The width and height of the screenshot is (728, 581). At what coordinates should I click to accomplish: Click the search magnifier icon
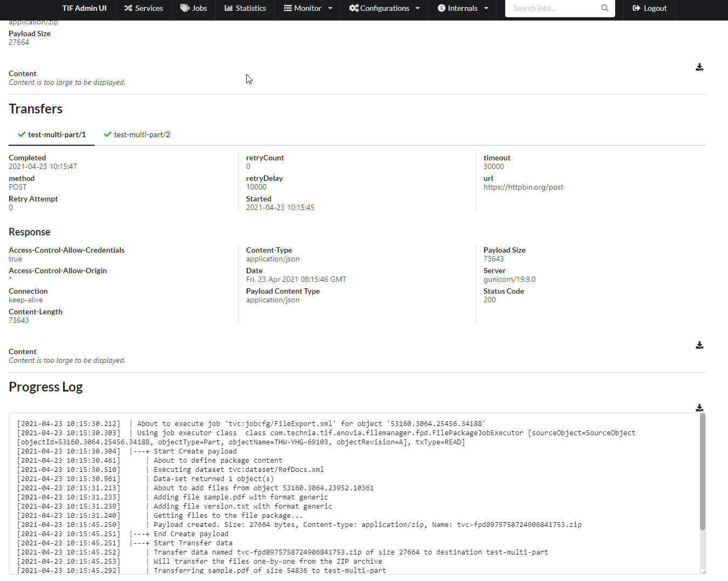[x=604, y=8]
